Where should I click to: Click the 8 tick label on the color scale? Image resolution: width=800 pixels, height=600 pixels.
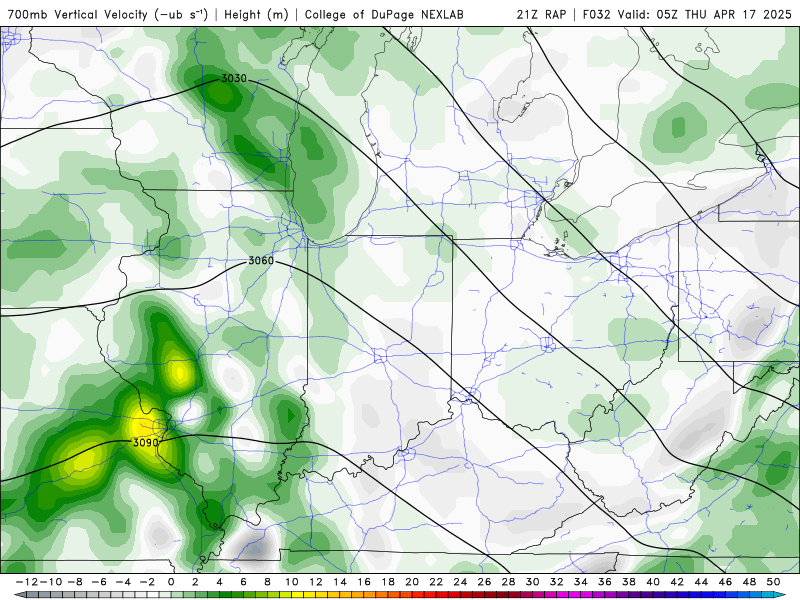[x=267, y=582]
